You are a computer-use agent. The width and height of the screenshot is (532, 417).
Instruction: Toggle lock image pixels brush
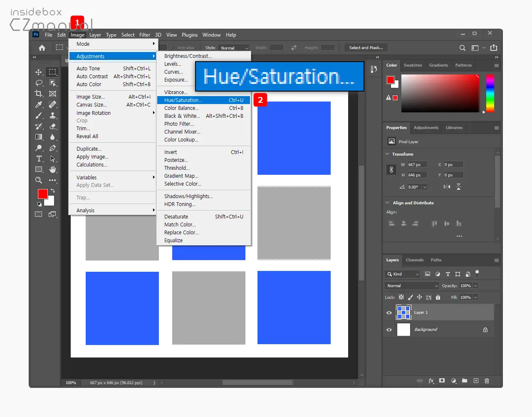(x=410, y=297)
